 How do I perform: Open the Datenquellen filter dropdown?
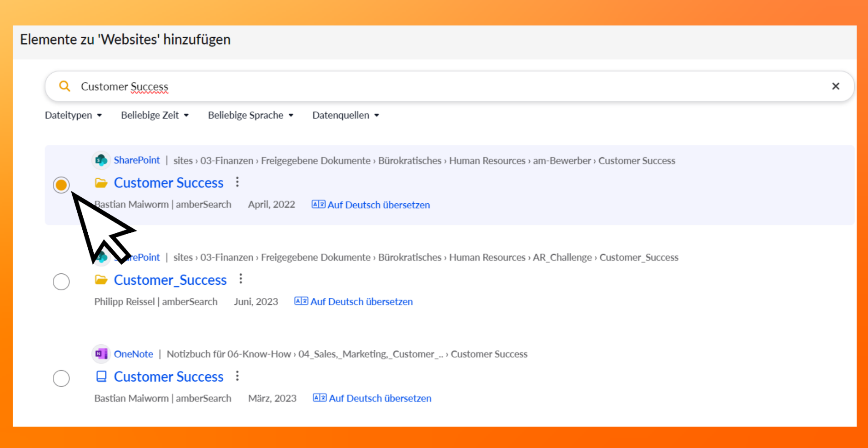tap(346, 115)
